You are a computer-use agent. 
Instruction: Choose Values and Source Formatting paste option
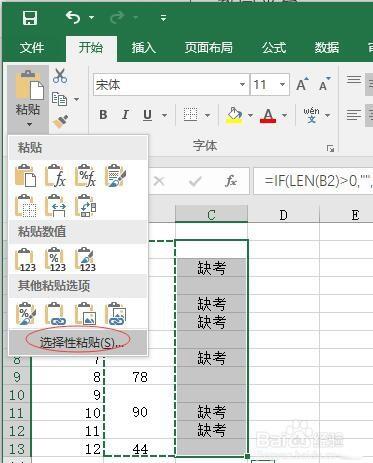(85, 259)
